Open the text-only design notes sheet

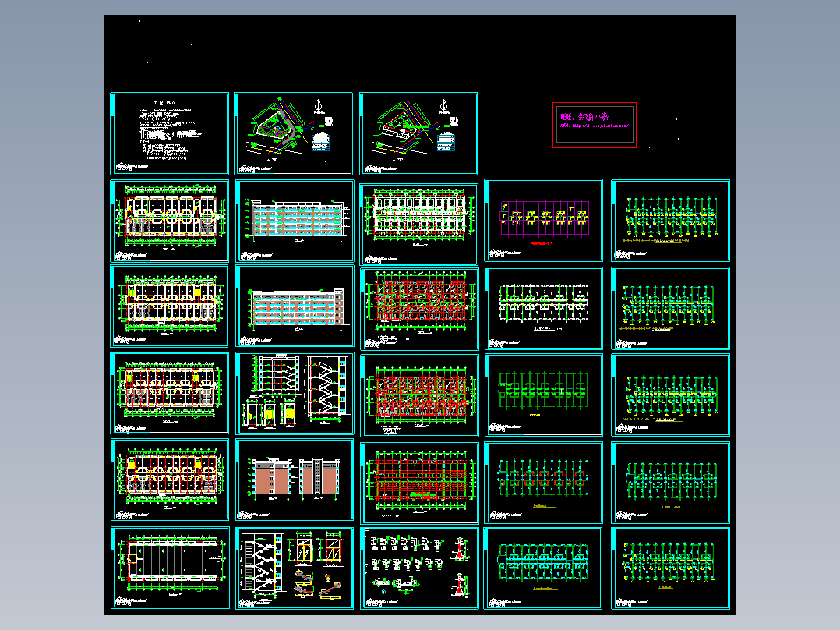(169, 133)
